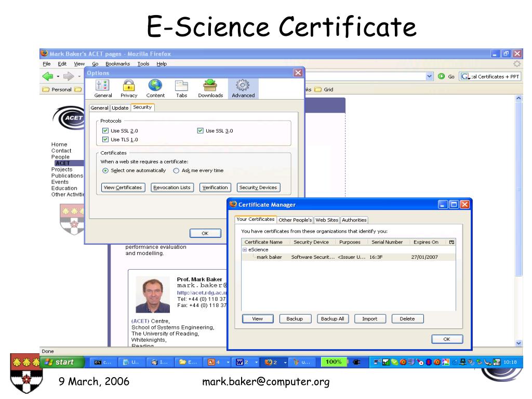The image size is (532, 399).
Task: Click the Verification button
Action: (215, 187)
